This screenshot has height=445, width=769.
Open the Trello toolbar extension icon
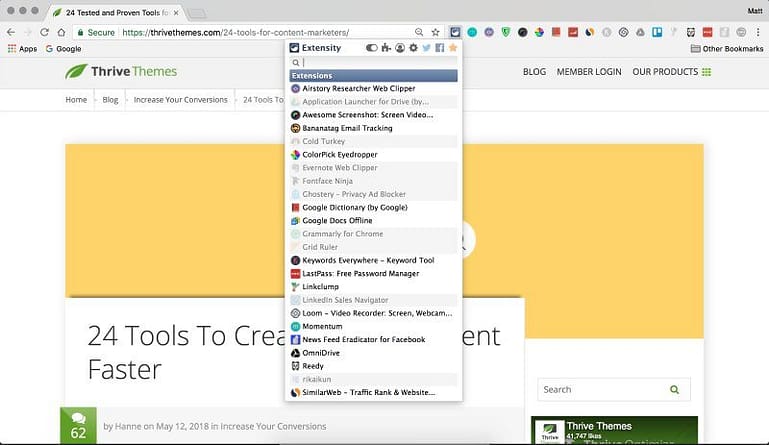click(657, 32)
